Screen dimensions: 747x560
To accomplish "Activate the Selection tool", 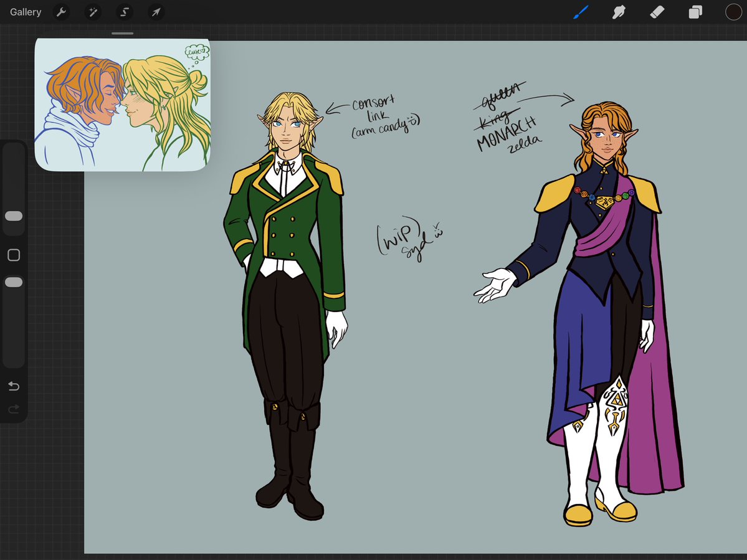I will tap(125, 12).
